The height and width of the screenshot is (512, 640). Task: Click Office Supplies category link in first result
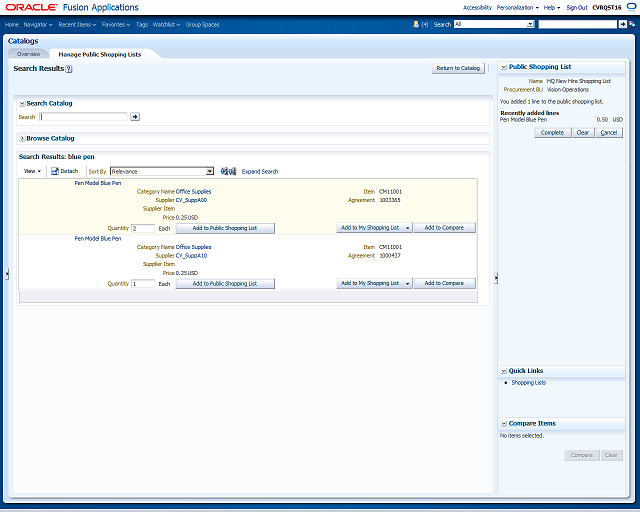click(x=193, y=191)
